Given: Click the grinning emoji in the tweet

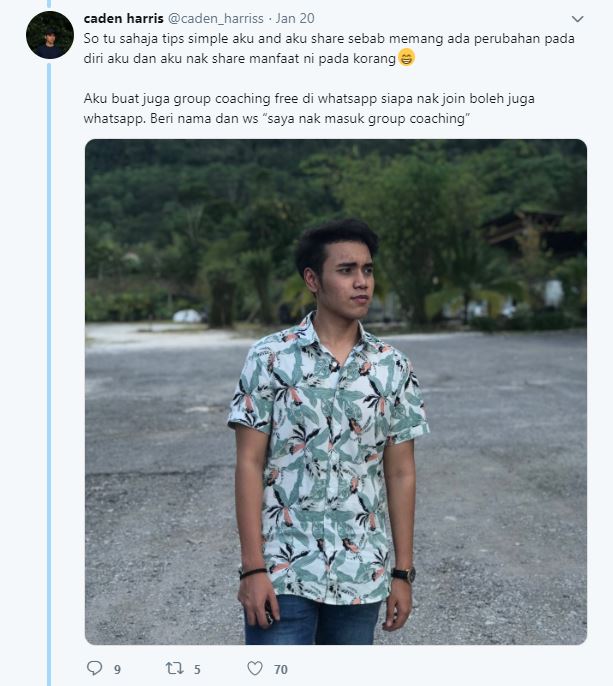Looking at the screenshot, I should pyautogui.click(x=406, y=57).
